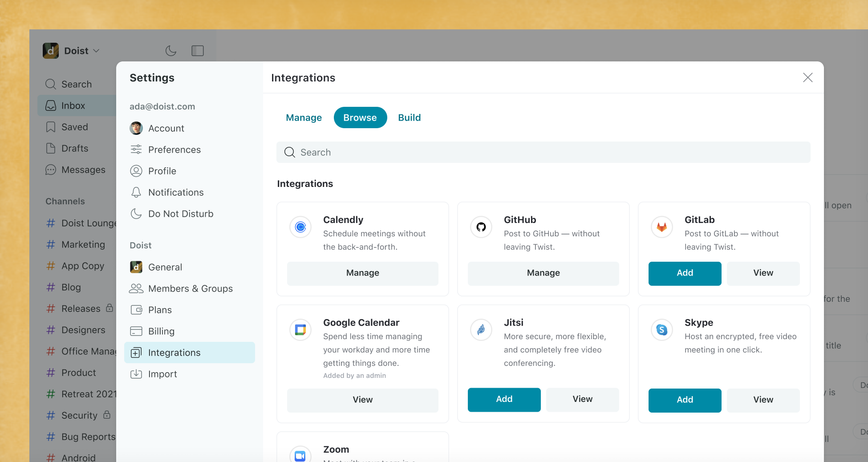Click the ada@doist.com account label
868x462 pixels.
tap(162, 106)
